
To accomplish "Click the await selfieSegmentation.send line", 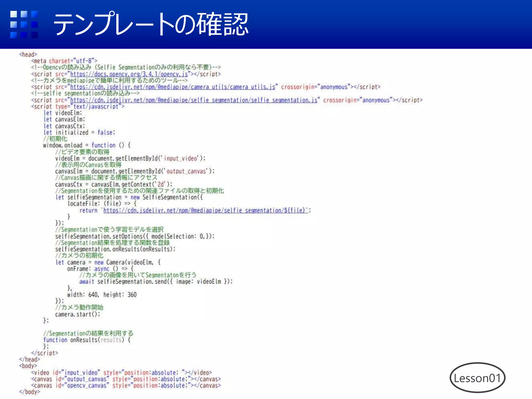I will coord(156,282).
